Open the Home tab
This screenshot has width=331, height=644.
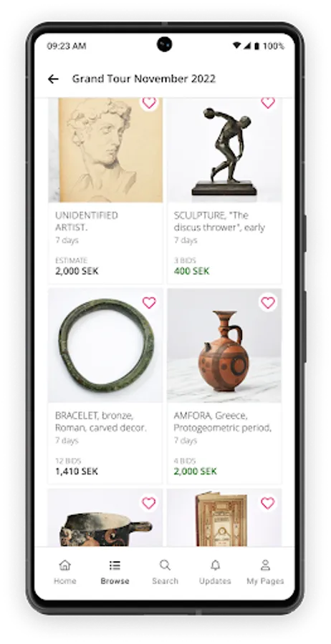coord(65,572)
